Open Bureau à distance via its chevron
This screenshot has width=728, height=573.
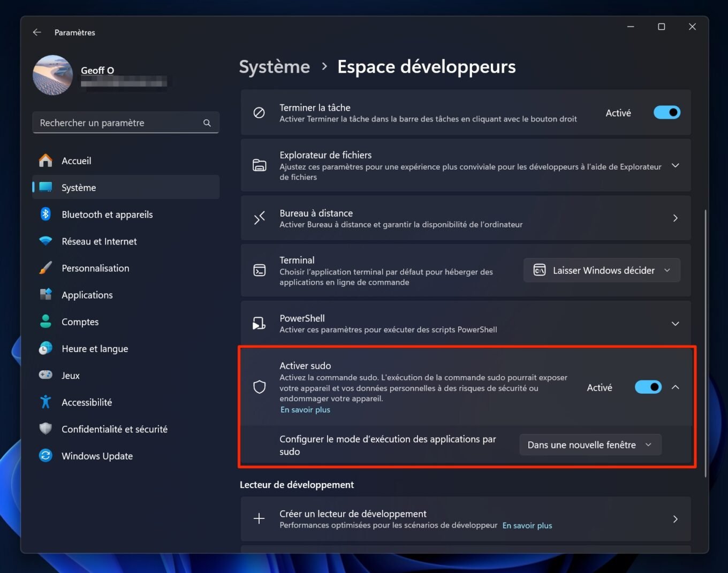click(x=675, y=218)
